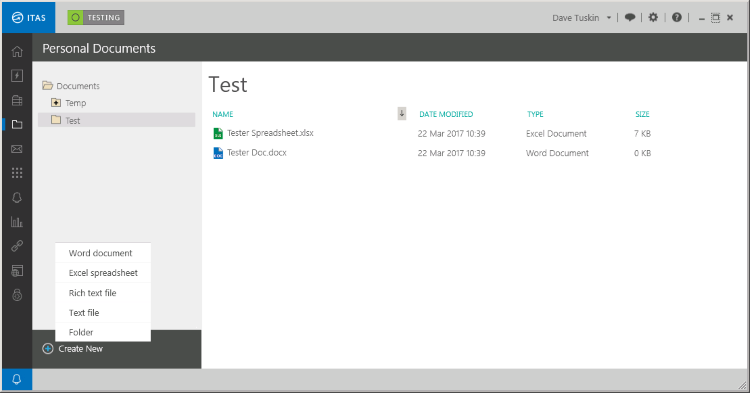
Task: Choose Excel spreadsheet from Create New menu
Action: pos(103,273)
